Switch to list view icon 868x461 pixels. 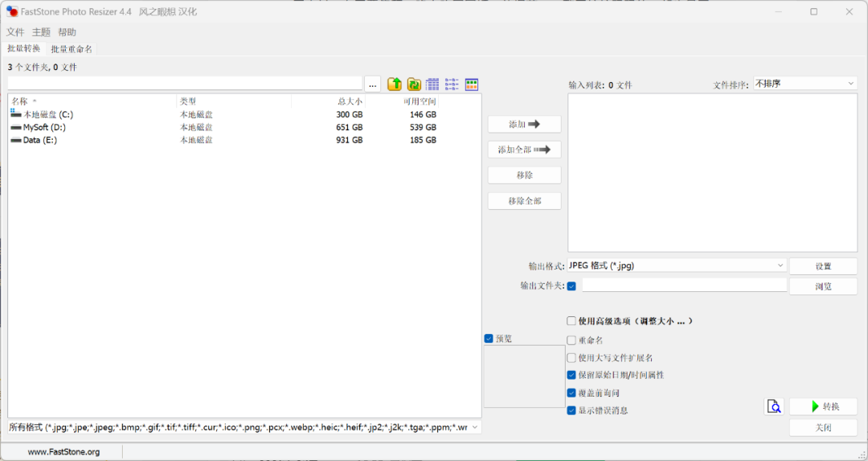[x=452, y=84]
